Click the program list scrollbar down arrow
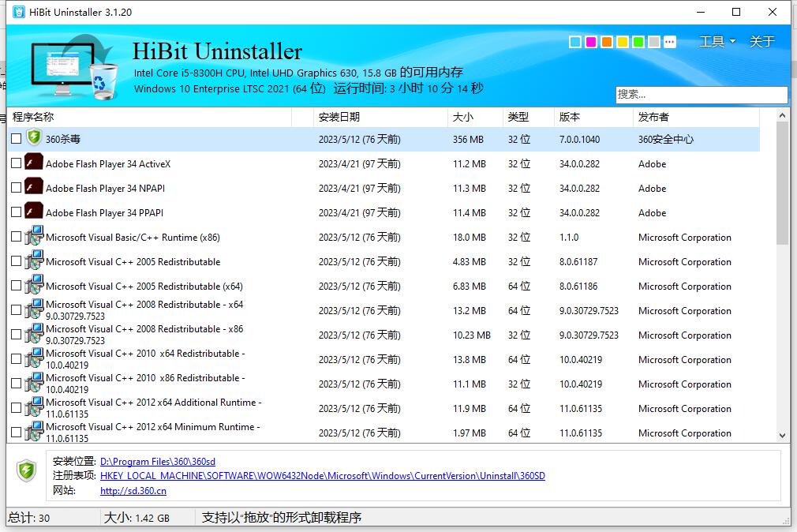 point(782,436)
